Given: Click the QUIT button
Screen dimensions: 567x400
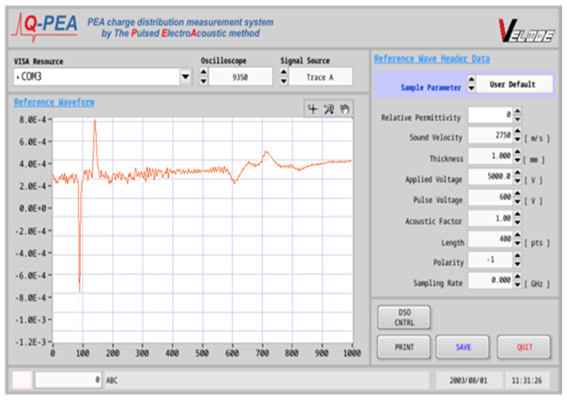Looking at the screenshot, I should tap(524, 347).
